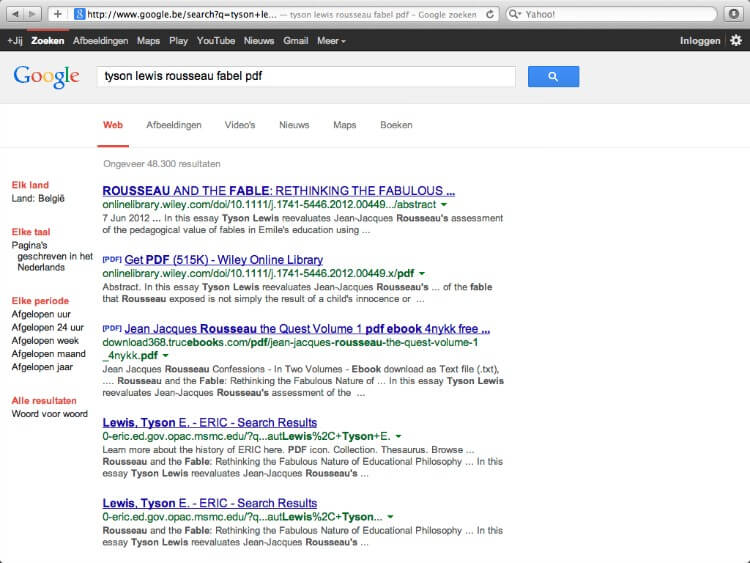Open the first Lewis, Tyson E. ERIC result
Image resolution: width=750 pixels, height=563 pixels.
pos(210,422)
